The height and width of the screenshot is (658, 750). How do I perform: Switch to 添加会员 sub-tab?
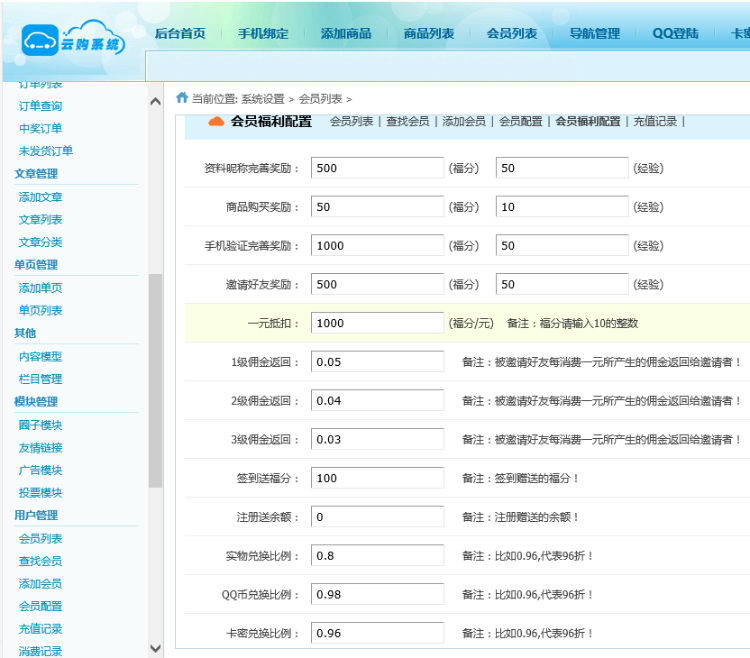coord(464,121)
